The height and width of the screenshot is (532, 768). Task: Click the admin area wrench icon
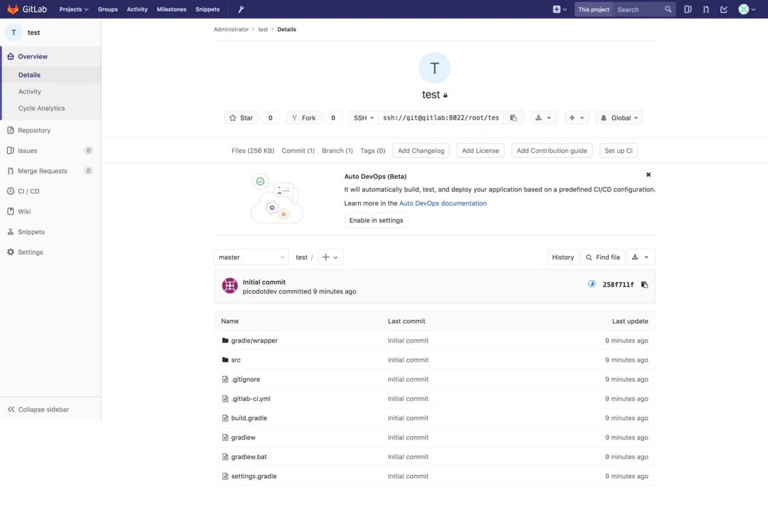(241, 9)
